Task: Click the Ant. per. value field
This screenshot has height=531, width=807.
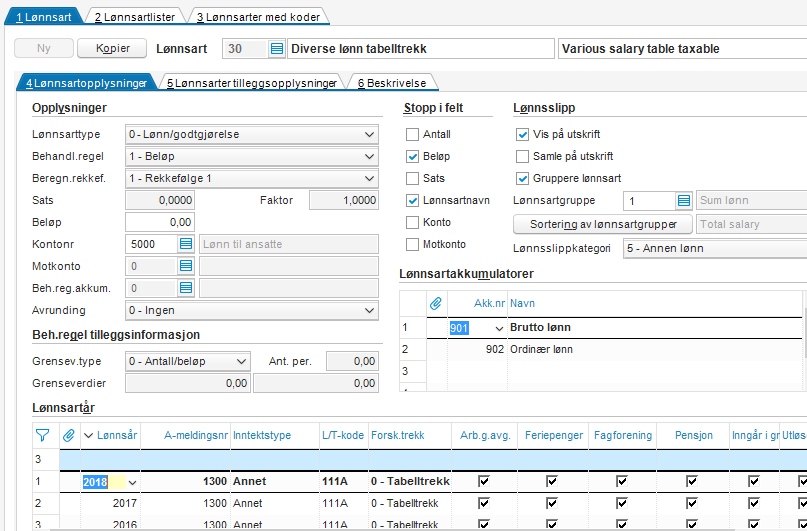Action: (352, 361)
